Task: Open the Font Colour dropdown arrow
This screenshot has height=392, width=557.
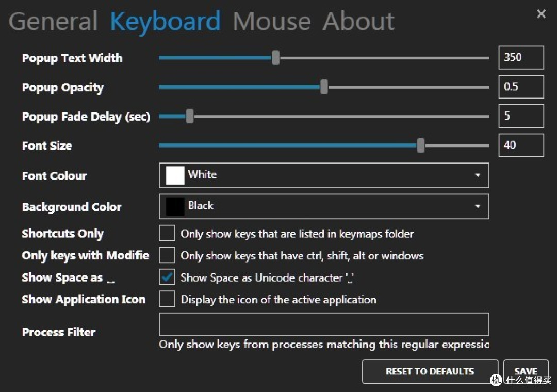Action: (x=478, y=175)
